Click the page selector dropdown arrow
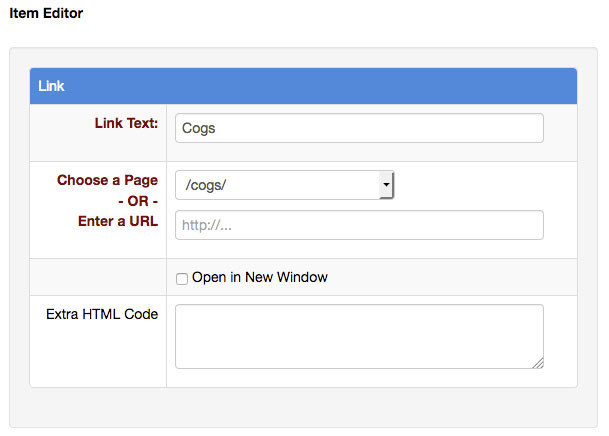Image resolution: width=609 pixels, height=436 pixels. click(x=386, y=185)
